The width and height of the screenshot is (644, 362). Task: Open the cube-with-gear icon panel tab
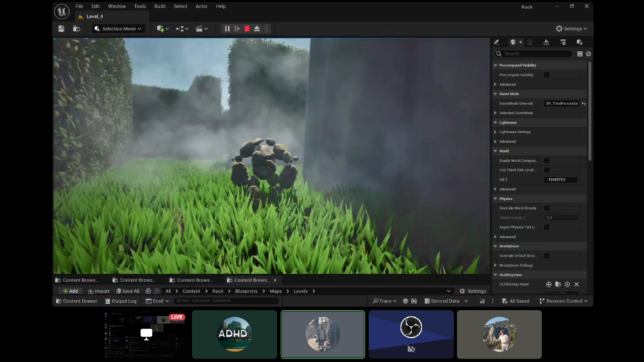click(x=579, y=42)
